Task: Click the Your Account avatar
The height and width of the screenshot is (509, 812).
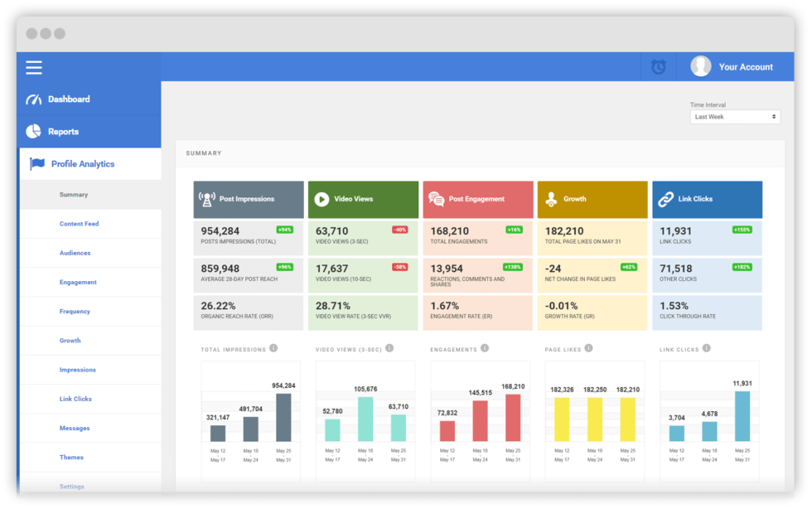Action: coord(700,66)
